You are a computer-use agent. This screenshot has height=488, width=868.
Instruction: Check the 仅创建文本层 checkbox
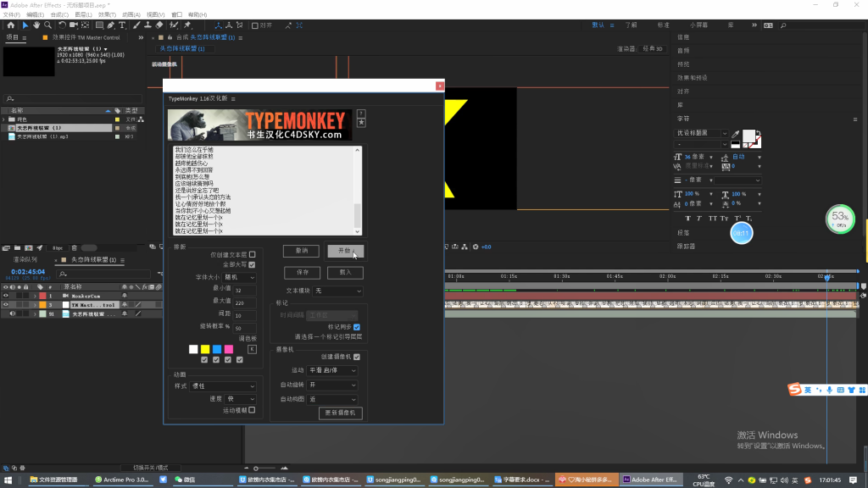(252, 254)
